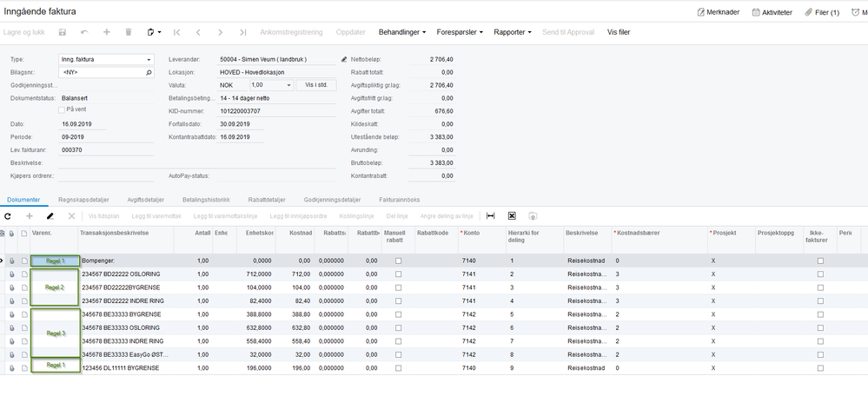Click the export to Excel icon
The image size is (868, 396).
pyautogui.click(x=512, y=216)
